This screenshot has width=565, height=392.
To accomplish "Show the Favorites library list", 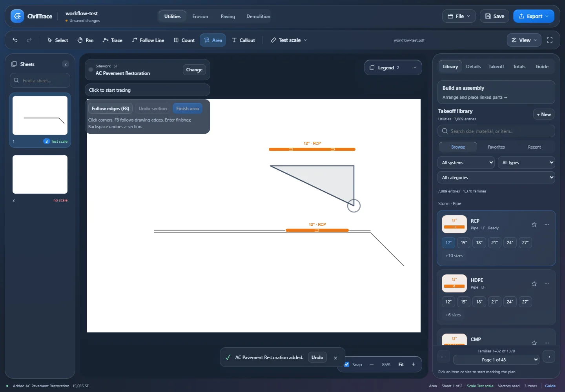I will click(x=496, y=147).
